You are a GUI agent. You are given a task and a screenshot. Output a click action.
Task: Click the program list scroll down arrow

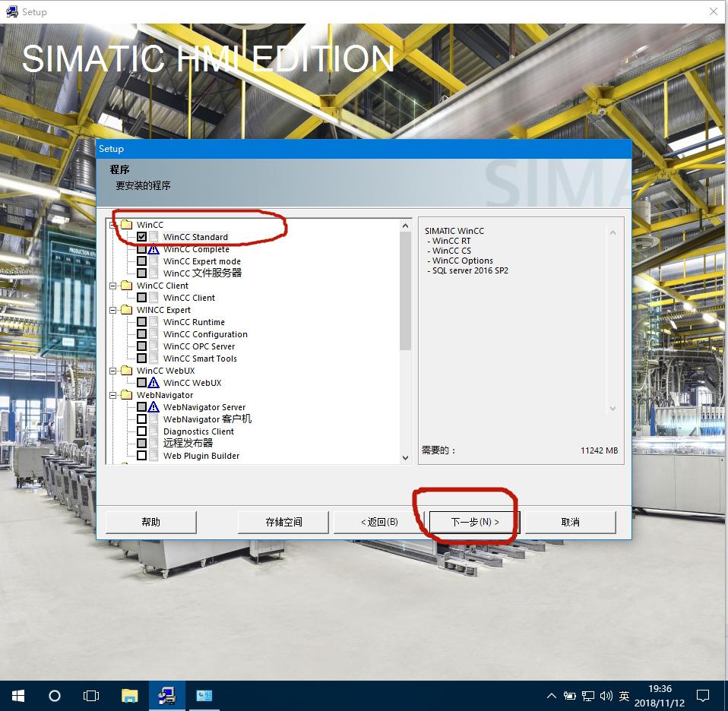coord(405,457)
